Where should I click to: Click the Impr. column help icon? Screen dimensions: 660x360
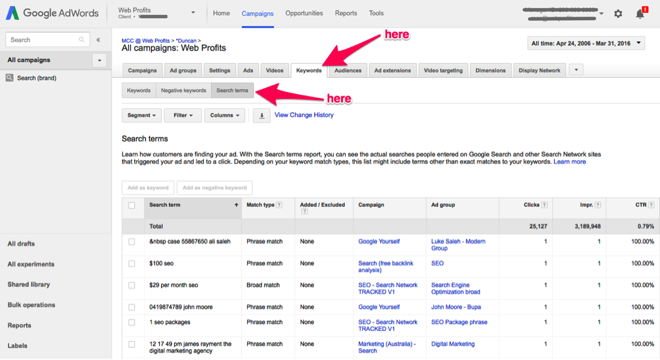(598, 205)
